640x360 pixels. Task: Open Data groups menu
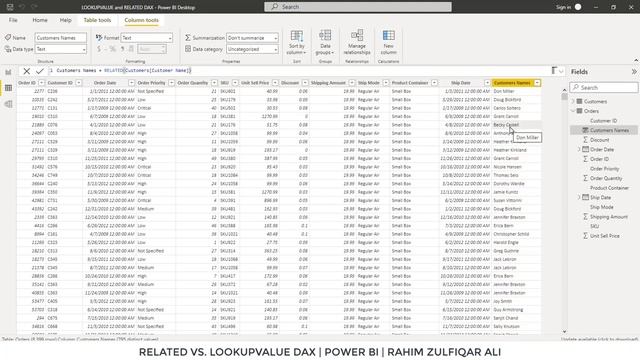(x=325, y=42)
